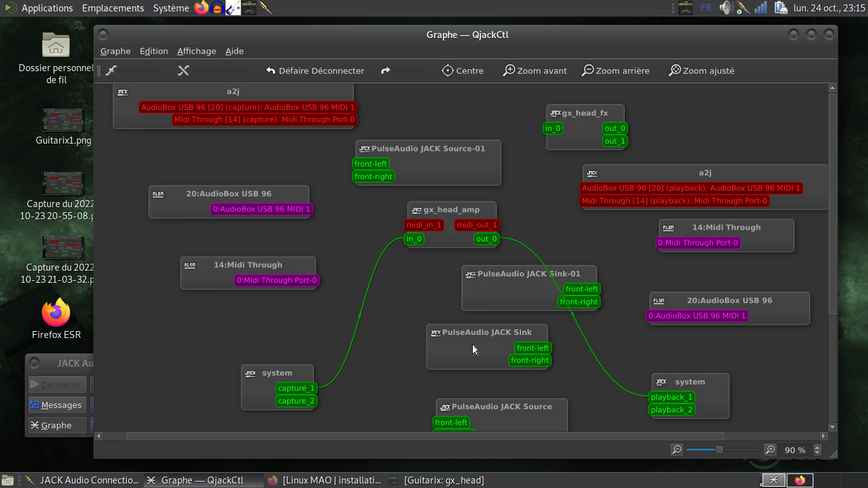
Task: Click the battery status icon
Action: 780,8
